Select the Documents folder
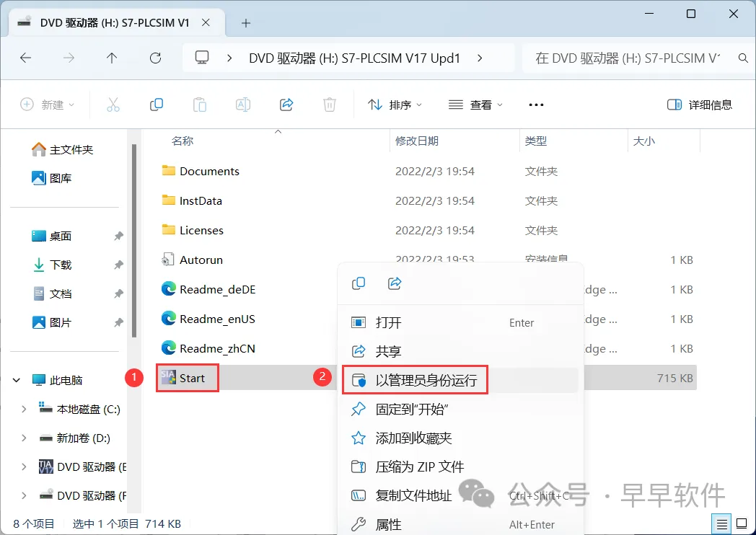The width and height of the screenshot is (756, 535). (200, 171)
